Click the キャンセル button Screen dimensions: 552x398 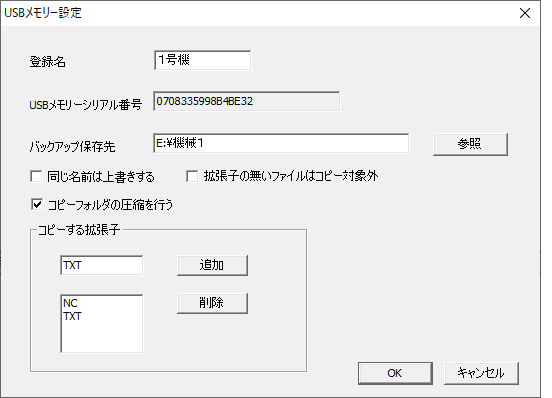coord(481,373)
